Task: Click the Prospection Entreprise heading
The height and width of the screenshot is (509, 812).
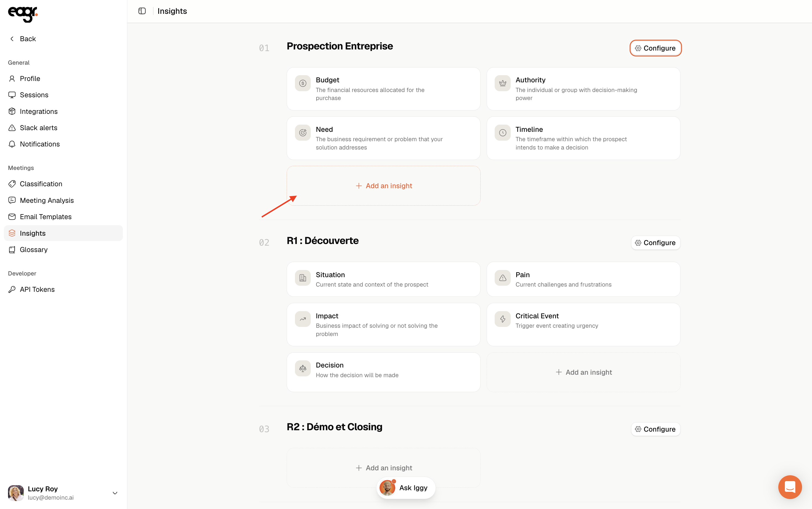Action: pos(340,46)
